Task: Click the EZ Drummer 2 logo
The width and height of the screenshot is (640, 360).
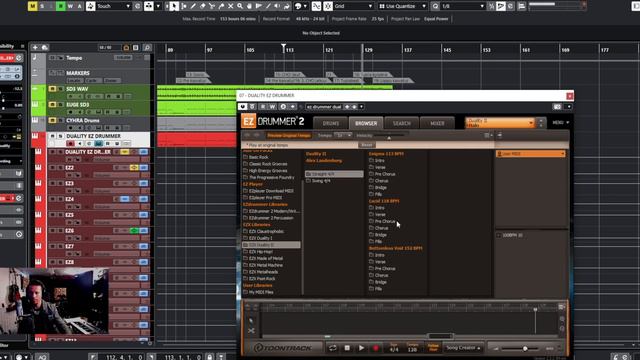Action: [x=273, y=122]
